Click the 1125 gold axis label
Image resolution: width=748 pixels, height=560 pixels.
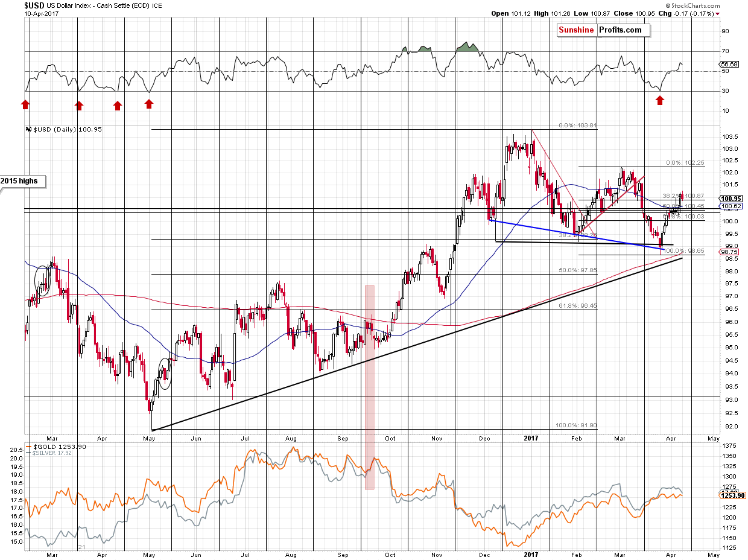tap(729, 548)
